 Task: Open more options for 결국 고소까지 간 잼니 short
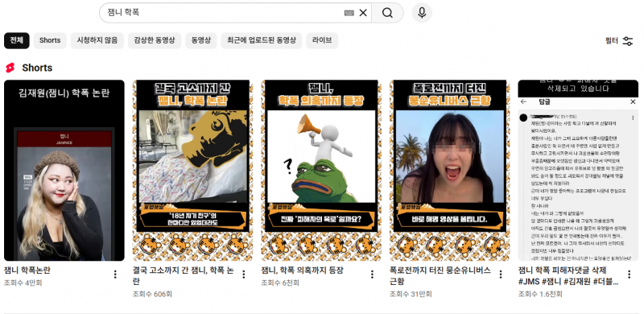pyautogui.click(x=244, y=274)
